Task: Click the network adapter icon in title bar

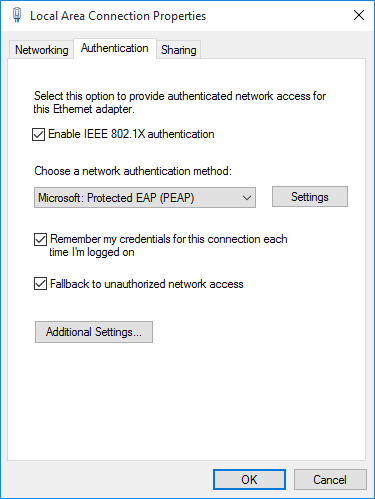Action: click(17, 15)
